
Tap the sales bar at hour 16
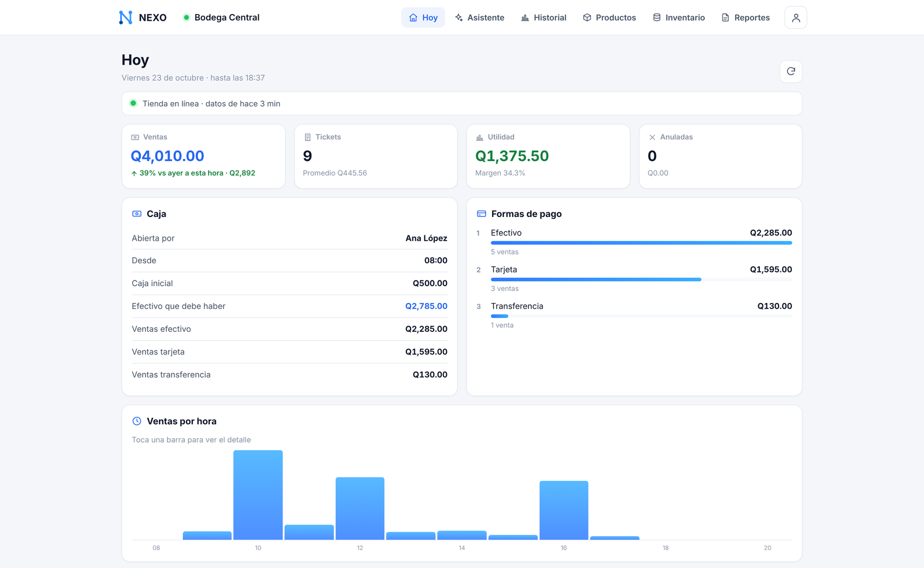point(564,510)
